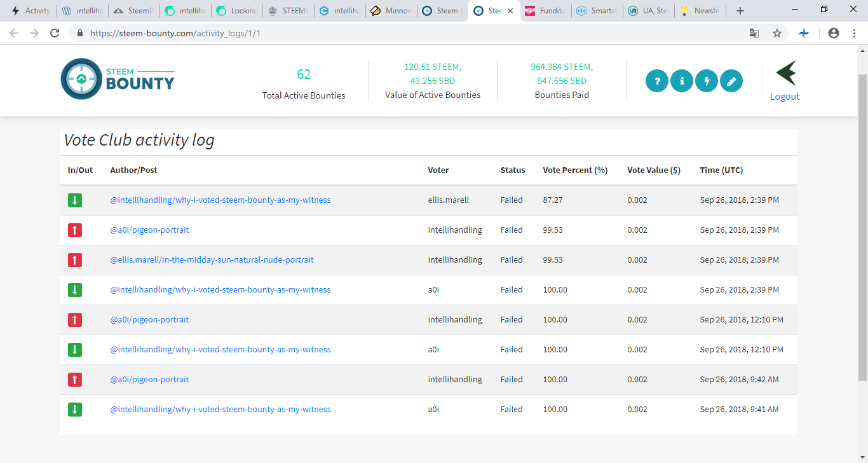
Task: Open the info circle icon
Action: 682,81
